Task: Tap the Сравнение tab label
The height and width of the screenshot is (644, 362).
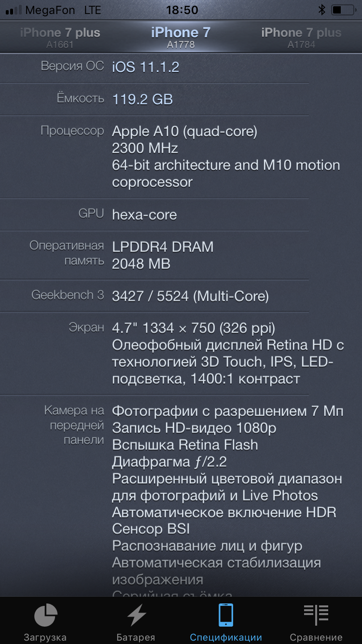Action: 316,637
